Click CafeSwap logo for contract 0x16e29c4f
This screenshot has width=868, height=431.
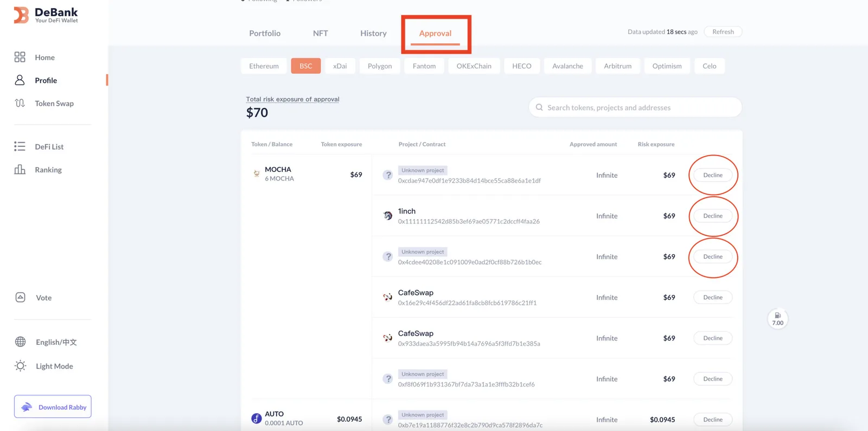[x=387, y=297]
